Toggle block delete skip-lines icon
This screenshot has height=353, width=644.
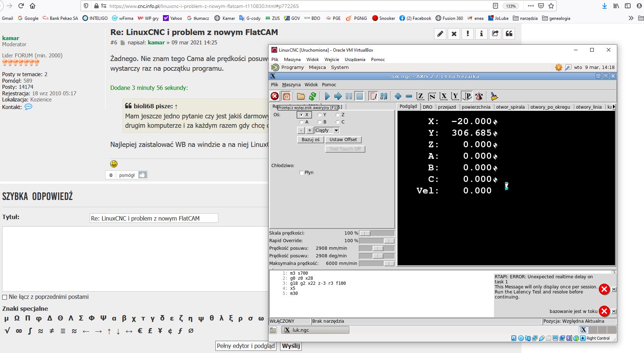click(x=373, y=96)
